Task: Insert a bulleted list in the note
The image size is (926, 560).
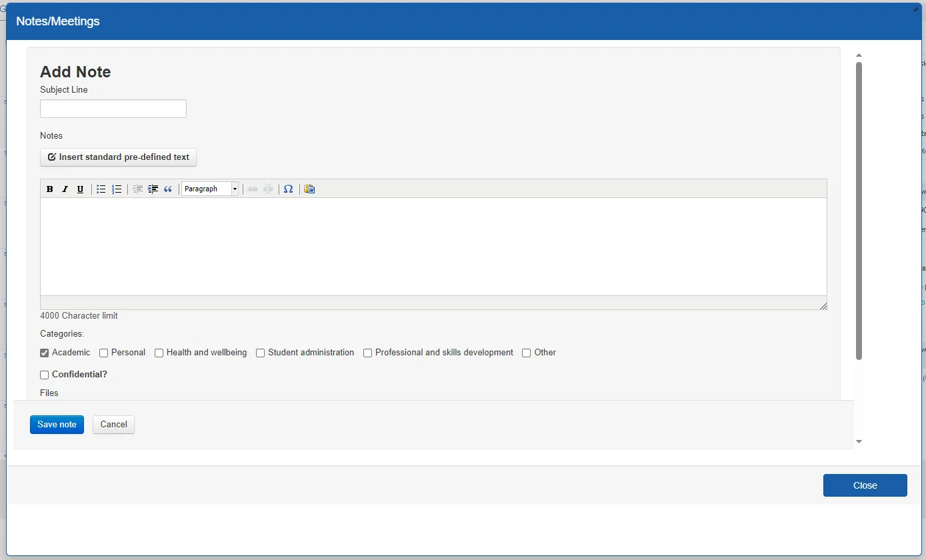Action: coord(101,189)
